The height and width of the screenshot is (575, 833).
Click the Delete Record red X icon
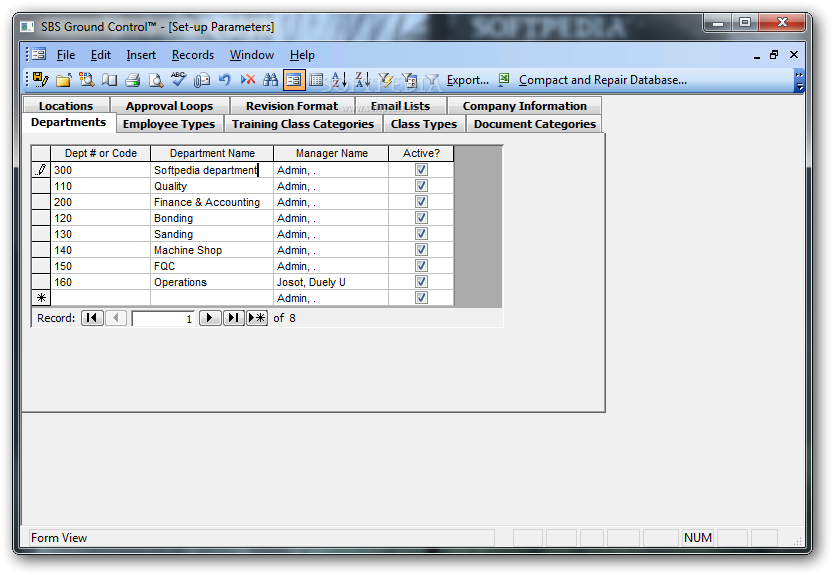248,80
